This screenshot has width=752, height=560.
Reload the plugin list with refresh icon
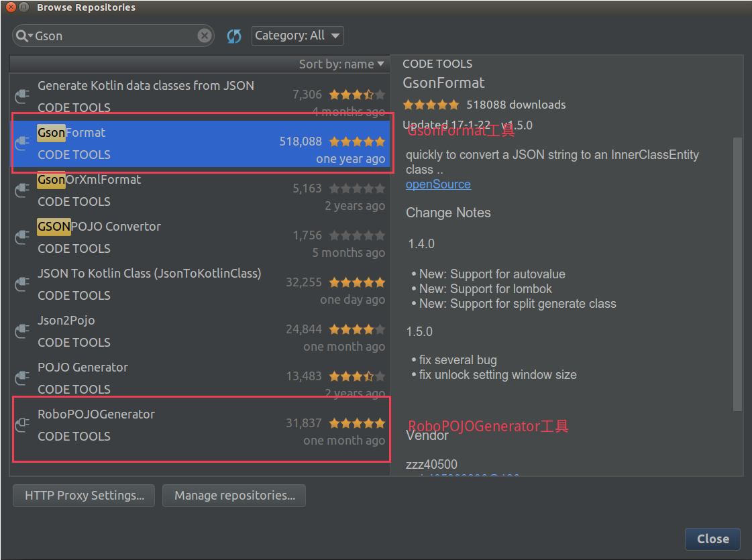click(x=233, y=36)
